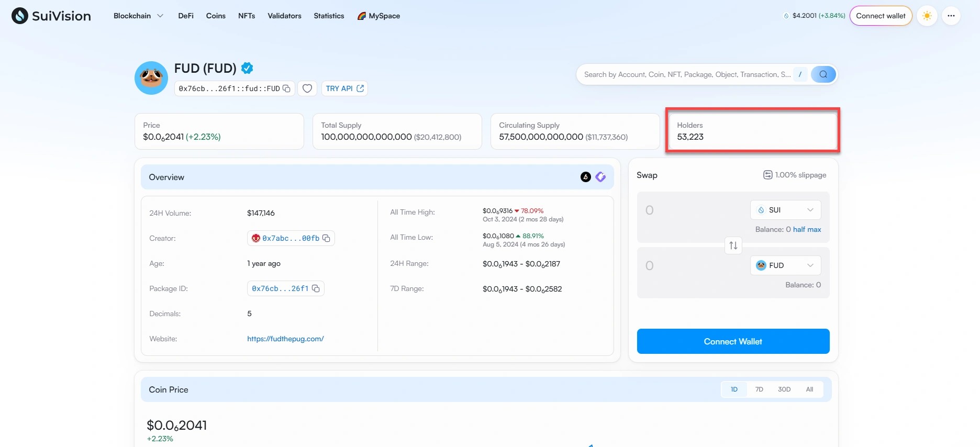Select the 30D chart range tab
Viewport: 980px width, 447px height.
point(784,389)
